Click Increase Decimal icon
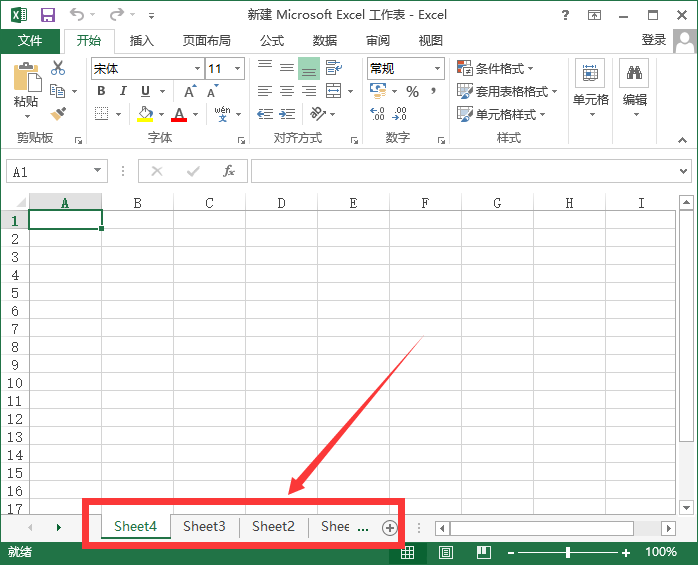 [377, 114]
